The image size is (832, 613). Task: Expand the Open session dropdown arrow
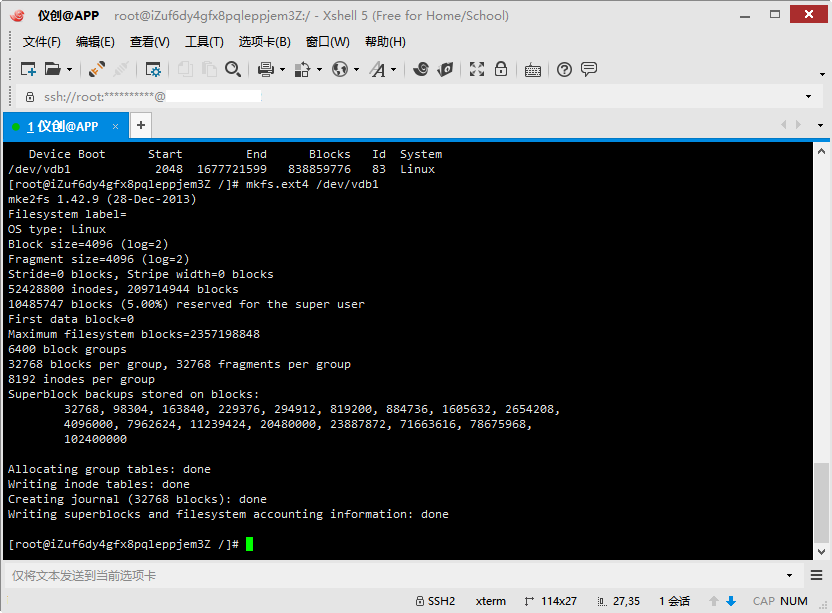70,70
